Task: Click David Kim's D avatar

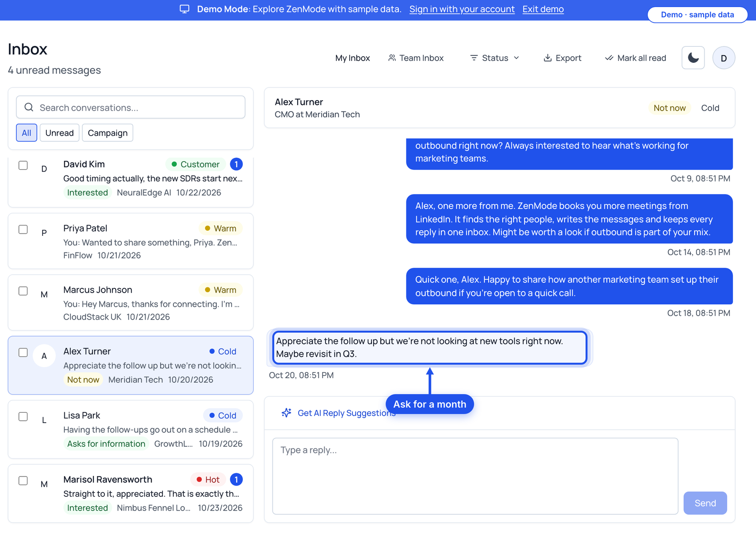Action: click(x=44, y=169)
